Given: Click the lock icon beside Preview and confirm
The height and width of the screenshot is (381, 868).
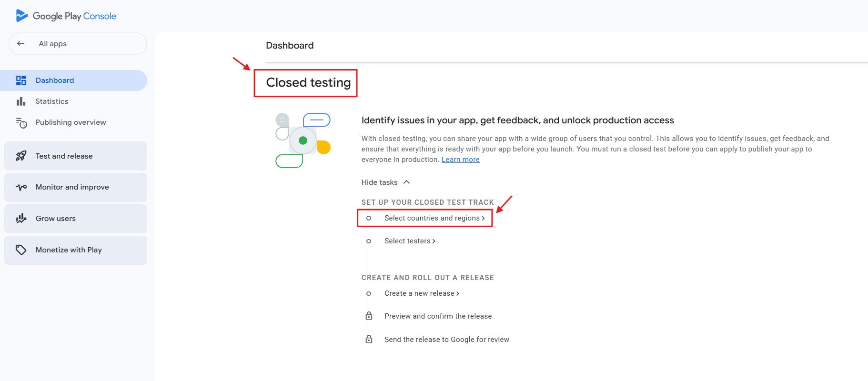Looking at the screenshot, I should point(369,316).
